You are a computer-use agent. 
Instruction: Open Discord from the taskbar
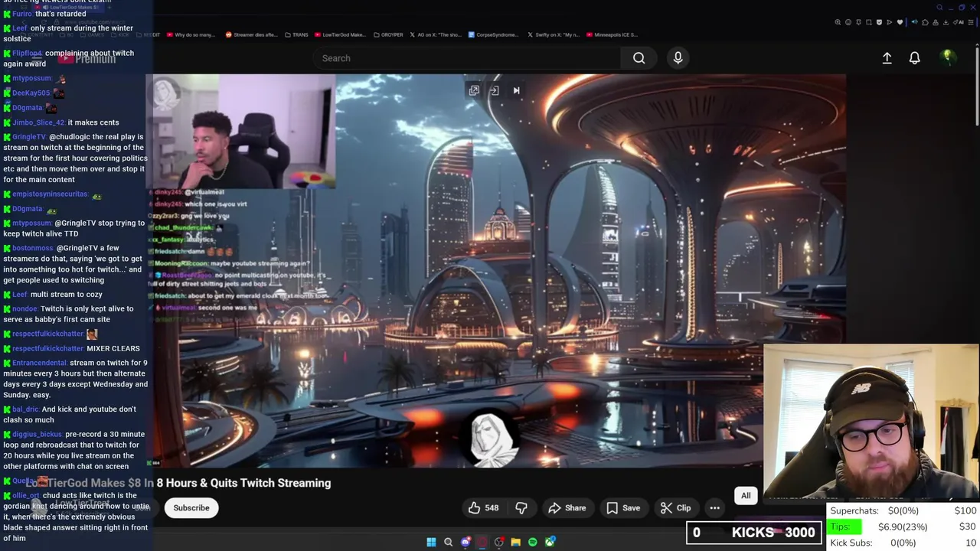tap(465, 542)
